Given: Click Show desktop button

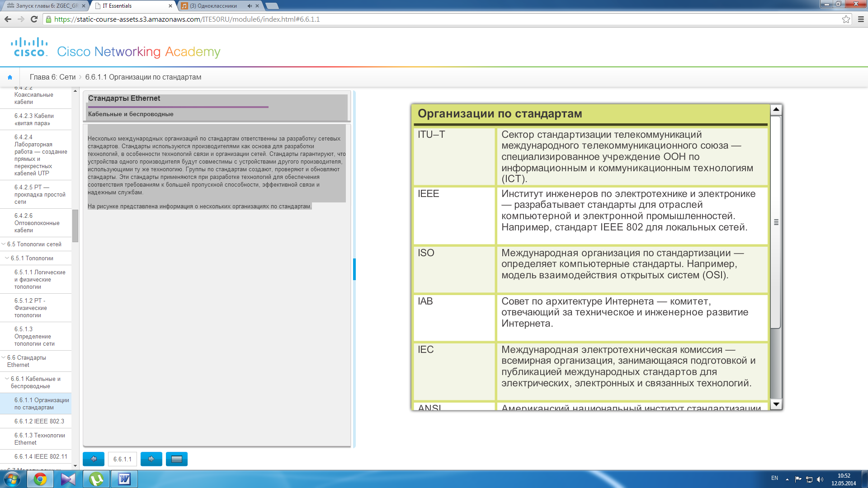Looking at the screenshot, I should (x=865, y=479).
